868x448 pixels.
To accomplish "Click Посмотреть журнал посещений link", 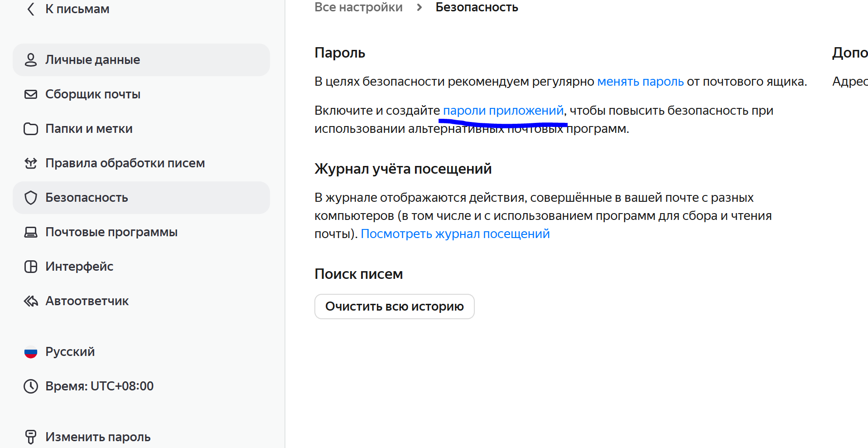I will coord(455,234).
